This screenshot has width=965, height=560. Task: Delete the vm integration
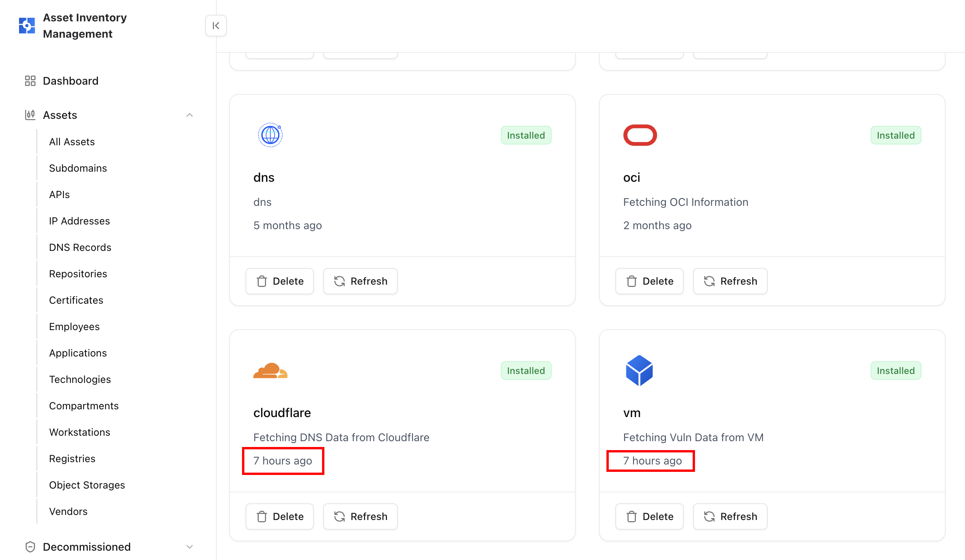coord(650,517)
